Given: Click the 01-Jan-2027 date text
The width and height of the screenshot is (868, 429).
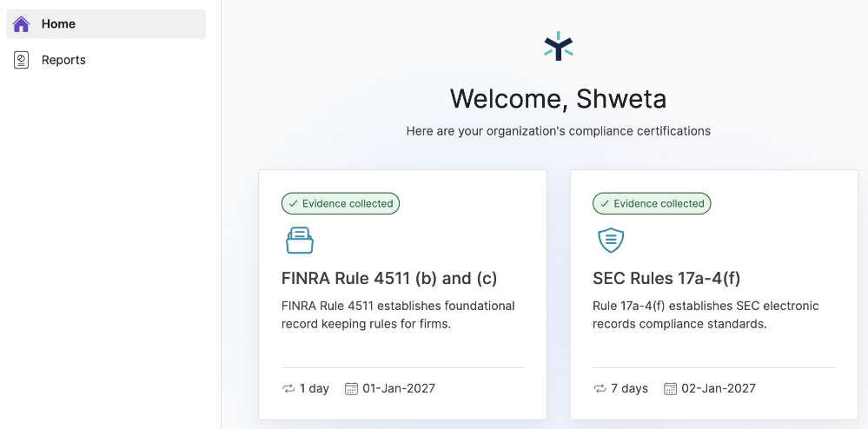Looking at the screenshot, I should click(x=399, y=388).
